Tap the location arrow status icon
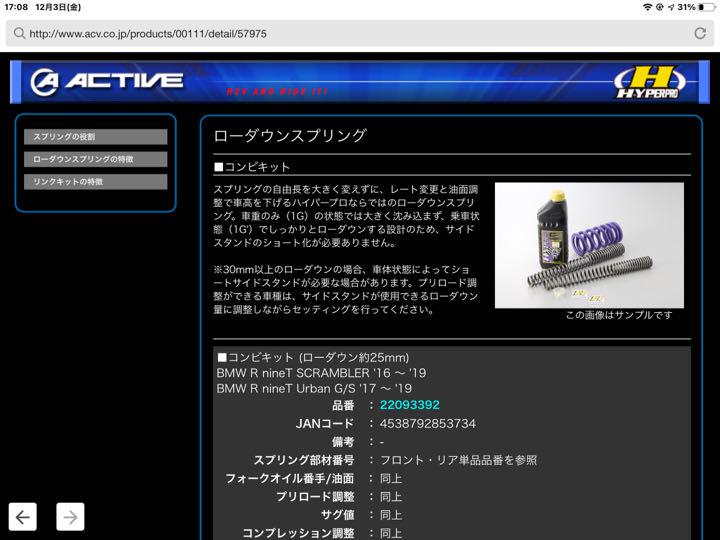Image resolution: width=720 pixels, height=540 pixels. (x=671, y=7)
